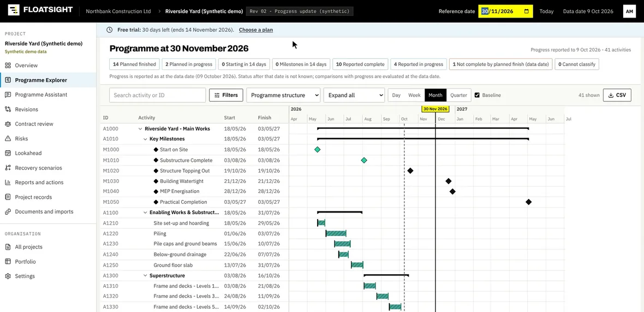
Task: Open the calendar picker in Reference date
Action: (527, 11)
